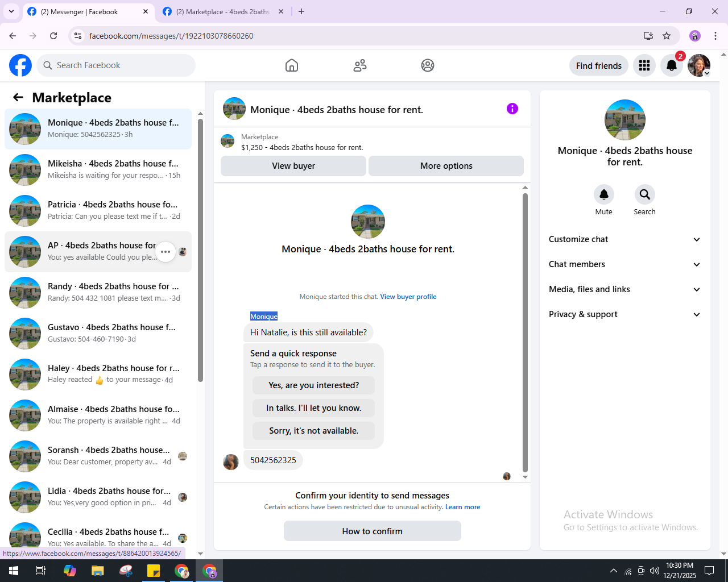The height and width of the screenshot is (582, 728).
Task: Send 'Yes, are you interested?' quick response
Action: coord(314,385)
